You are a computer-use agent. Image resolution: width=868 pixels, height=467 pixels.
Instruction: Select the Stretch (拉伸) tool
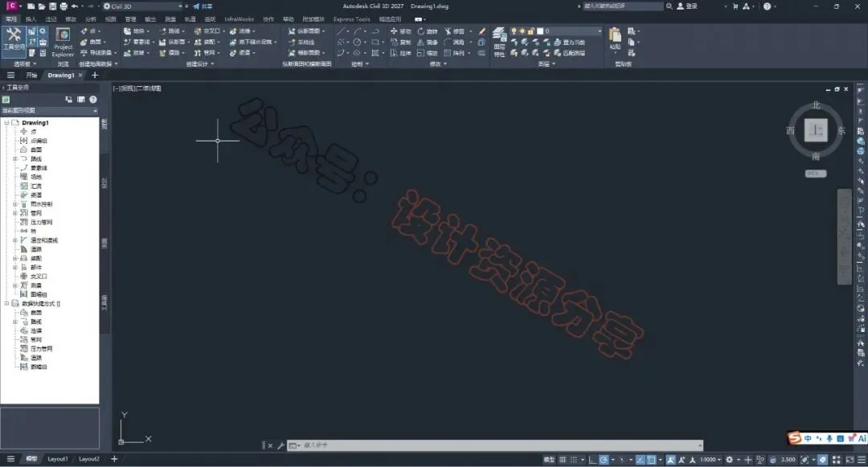[400, 53]
